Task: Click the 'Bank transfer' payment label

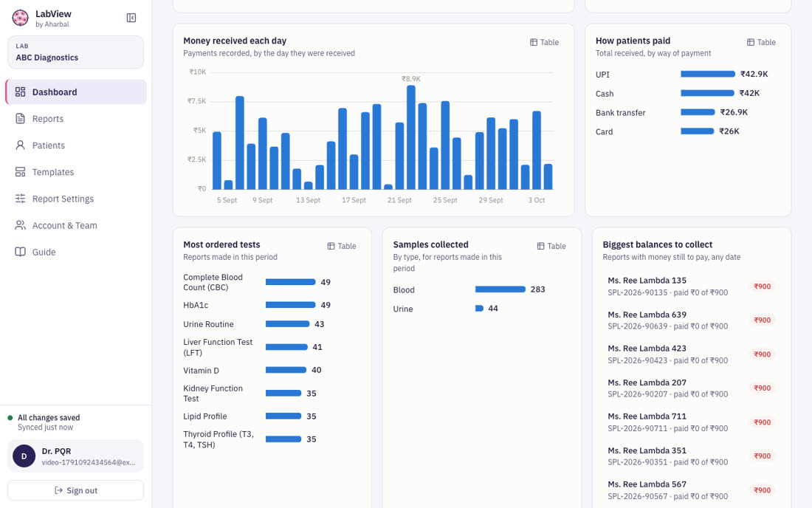Action: (x=620, y=113)
